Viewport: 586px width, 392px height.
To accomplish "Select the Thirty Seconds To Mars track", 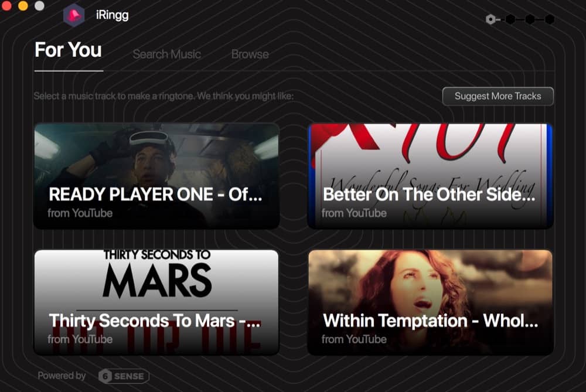I will [156, 302].
